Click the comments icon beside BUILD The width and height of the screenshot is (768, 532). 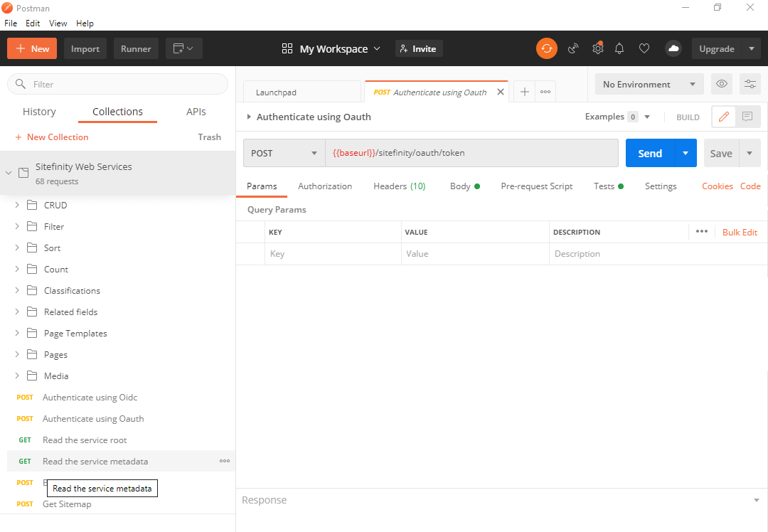[747, 117]
